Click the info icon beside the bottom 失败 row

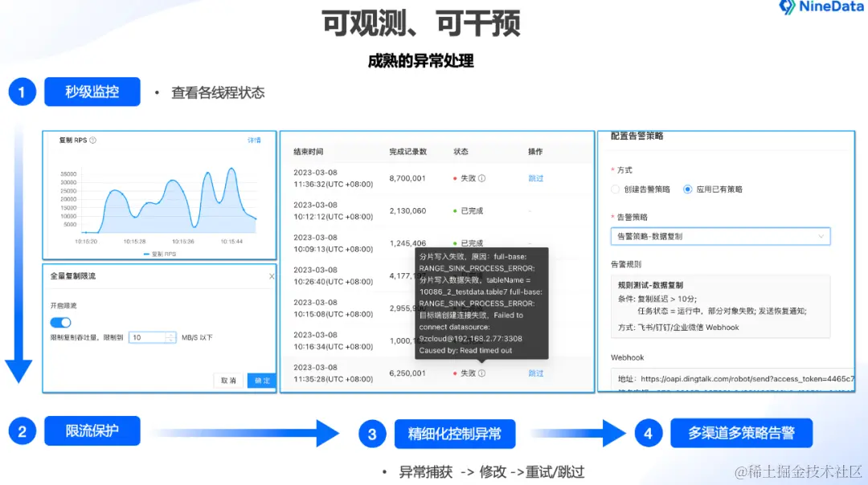481,373
